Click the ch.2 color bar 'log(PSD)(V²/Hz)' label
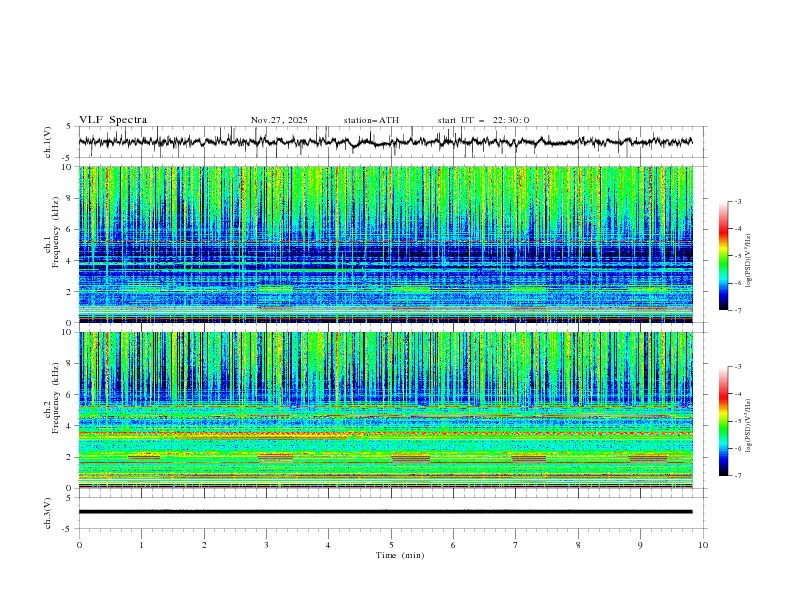 (749, 425)
